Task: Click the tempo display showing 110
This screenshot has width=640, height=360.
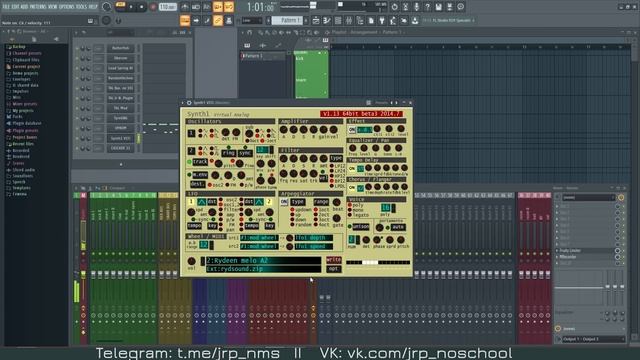Action: coord(168,7)
